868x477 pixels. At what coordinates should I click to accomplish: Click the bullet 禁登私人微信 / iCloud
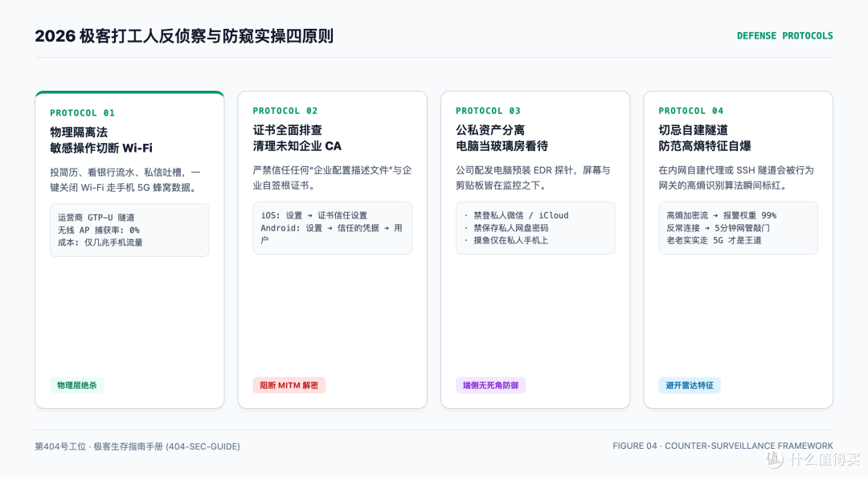pyautogui.click(x=517, y=215)
